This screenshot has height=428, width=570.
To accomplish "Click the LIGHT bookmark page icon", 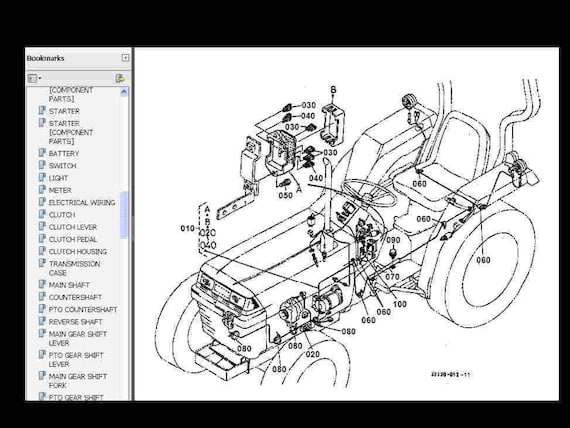I will 42,178.
